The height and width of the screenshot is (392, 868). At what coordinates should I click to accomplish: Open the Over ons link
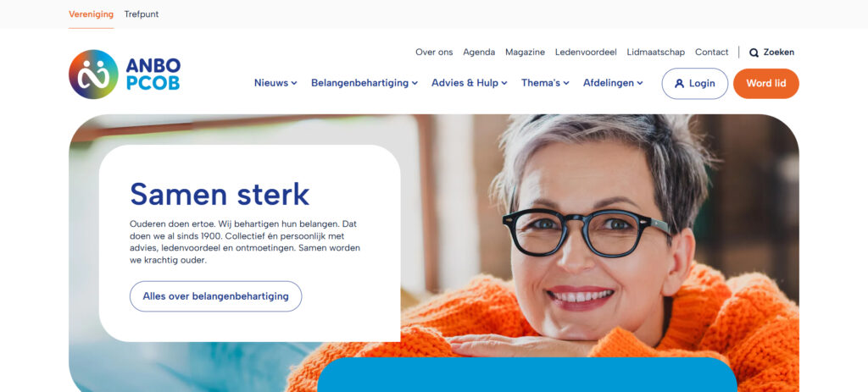[x=434, y=52]
